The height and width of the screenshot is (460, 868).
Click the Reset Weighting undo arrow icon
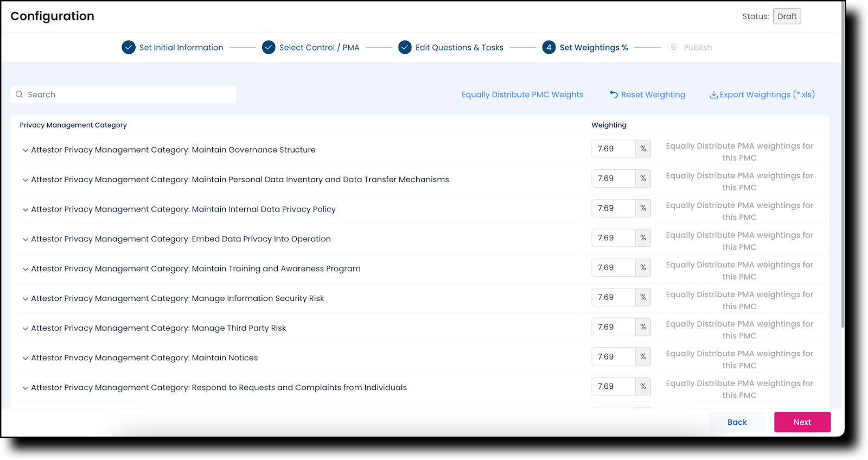coord(614,94)
